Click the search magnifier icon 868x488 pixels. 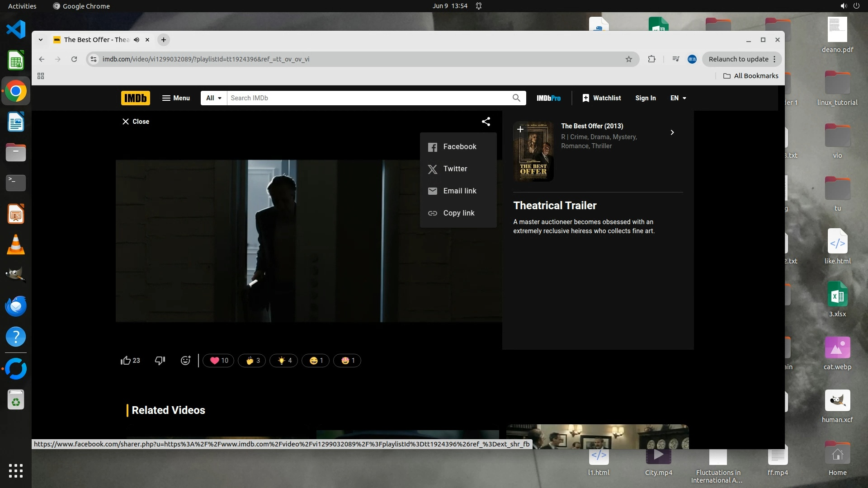(516, 98)
